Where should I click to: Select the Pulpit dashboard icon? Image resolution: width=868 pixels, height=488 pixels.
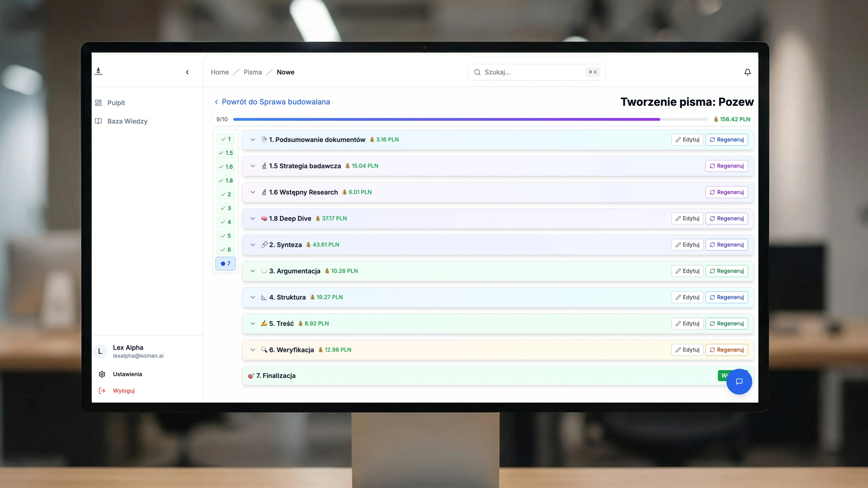point(99,102)
